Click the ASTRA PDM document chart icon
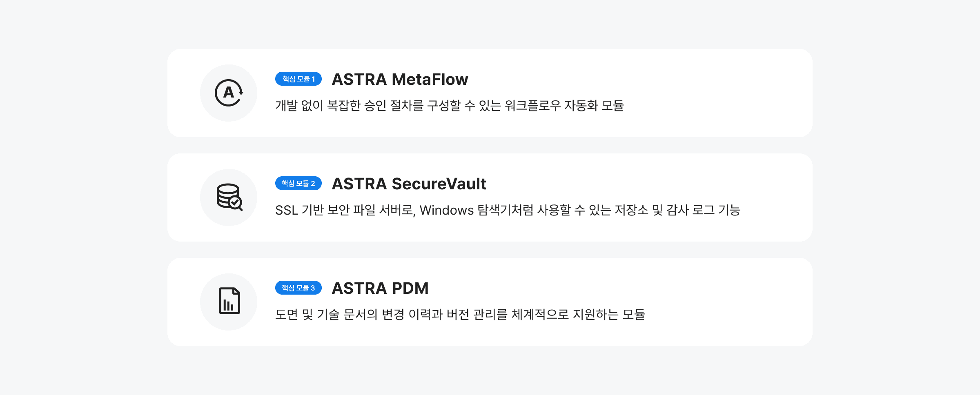 [229, 301]
